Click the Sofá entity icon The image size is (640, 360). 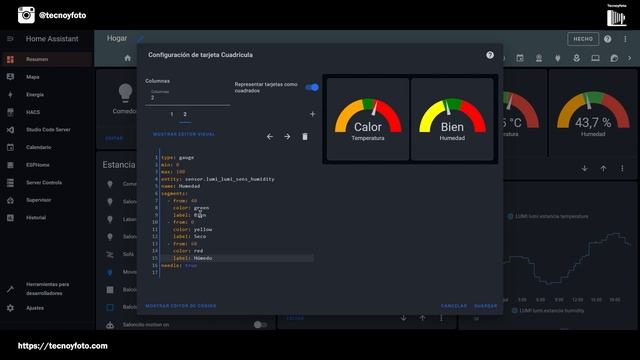click(110, 254)
